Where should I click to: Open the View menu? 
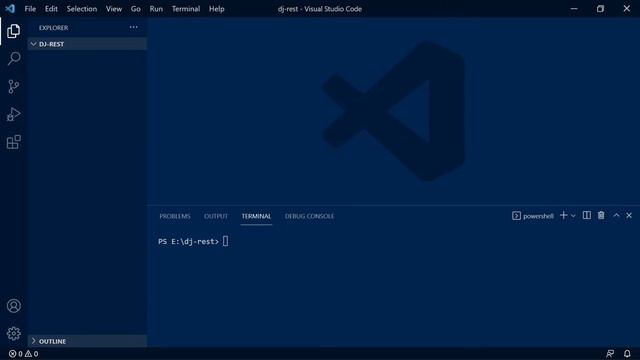(x=113, y=9)
